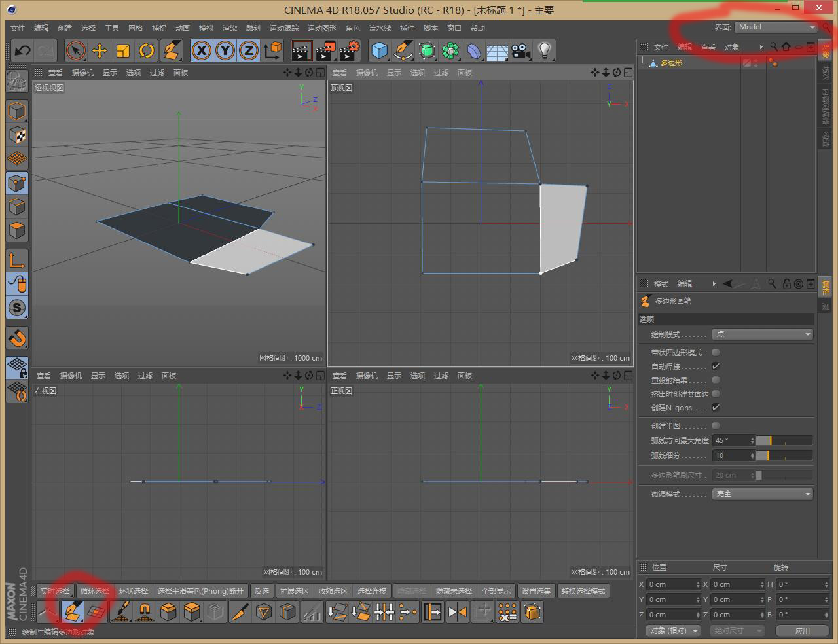The height and width of the screenshot is (644, 838).
Task: Click the Enable Snap magnet icon
Action: [17, 338]
